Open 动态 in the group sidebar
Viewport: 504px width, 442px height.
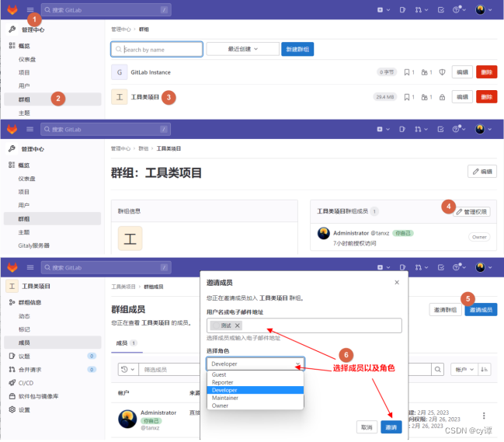24,316
